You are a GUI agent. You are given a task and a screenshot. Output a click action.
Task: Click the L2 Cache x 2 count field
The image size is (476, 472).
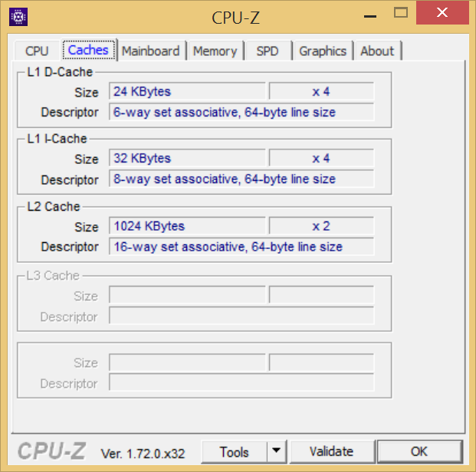tap(321, 226)
